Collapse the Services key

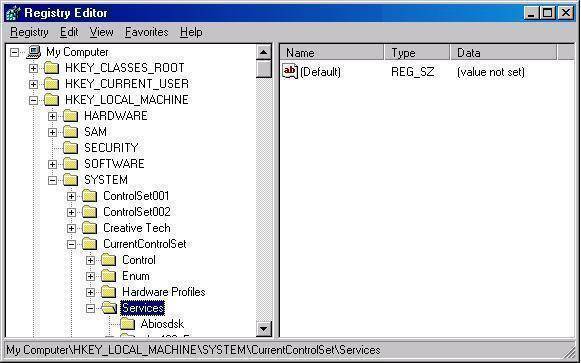[90, 308]
